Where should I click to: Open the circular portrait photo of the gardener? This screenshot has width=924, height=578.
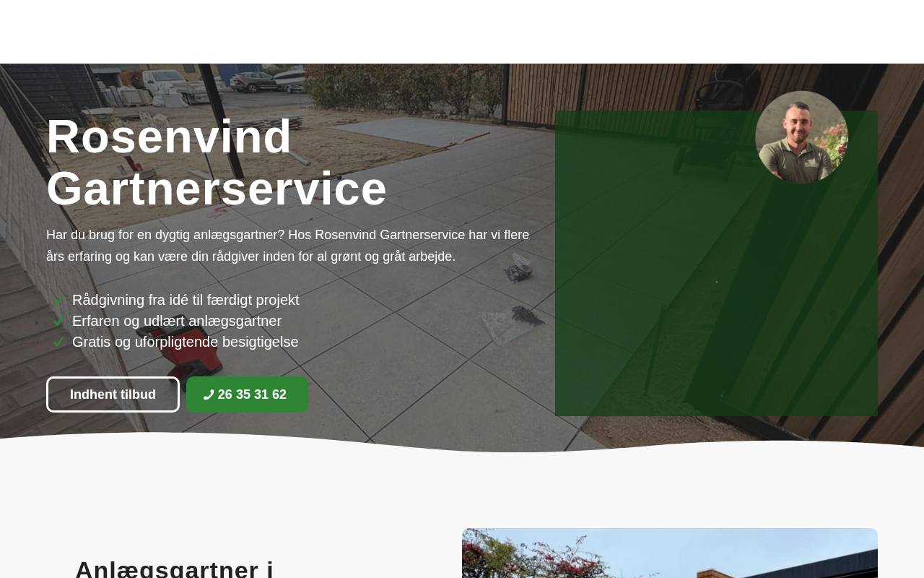801,137
